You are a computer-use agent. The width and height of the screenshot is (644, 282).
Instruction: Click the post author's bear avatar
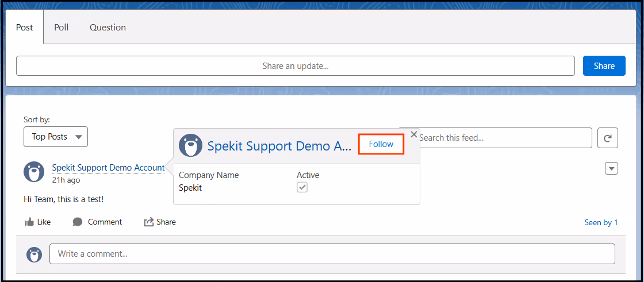pos(34,172)
